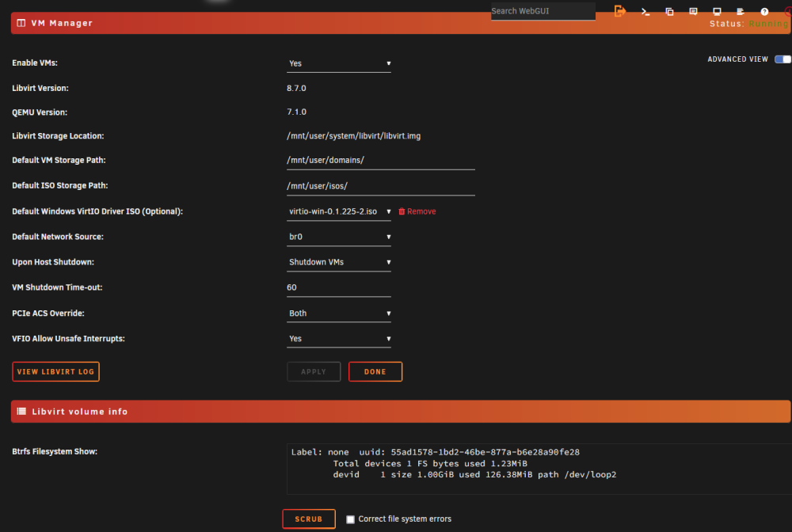Click the Remove link
The width and height of the screenshot is (792, 532).
click(x=421, y=211)
